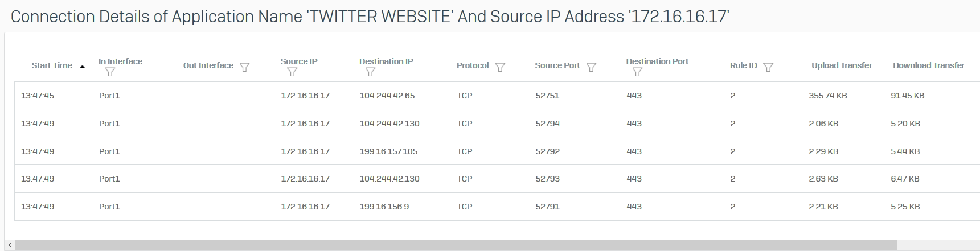
Task: Toggle sort arrow beside Start Time
Action: 82,67
